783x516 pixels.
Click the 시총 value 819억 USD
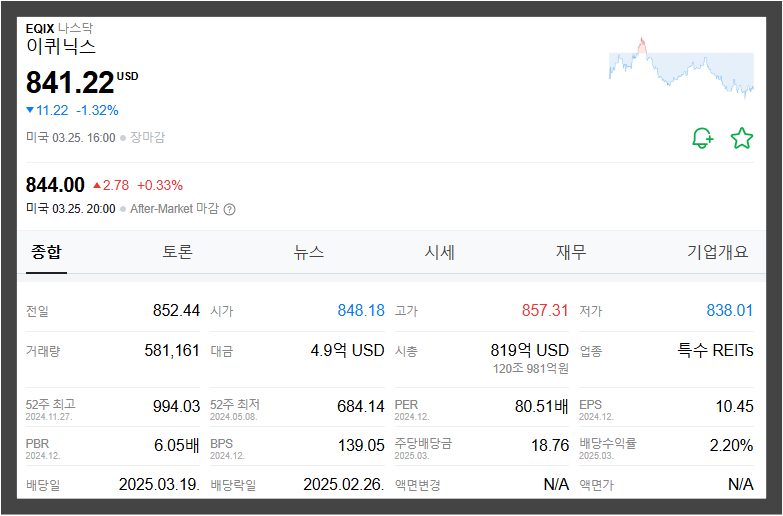529,350
